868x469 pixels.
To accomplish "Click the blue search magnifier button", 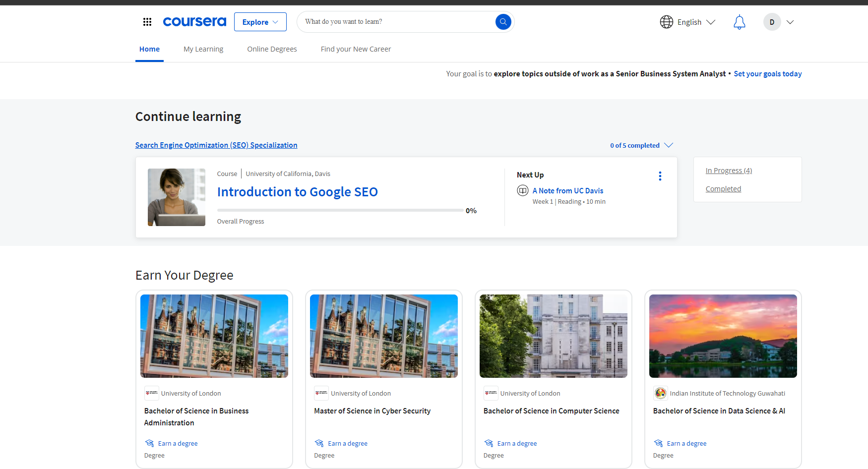I will (503, 22).
